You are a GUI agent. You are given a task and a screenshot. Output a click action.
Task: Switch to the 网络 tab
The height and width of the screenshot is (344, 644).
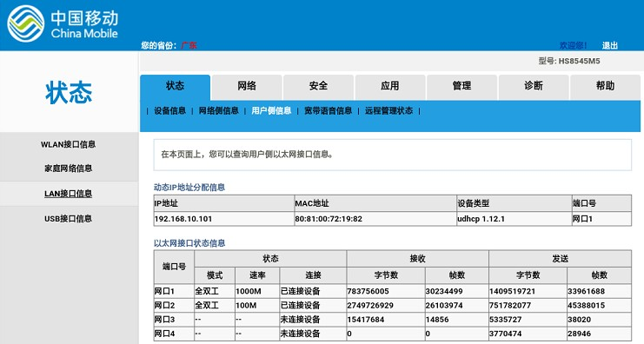[x=247, y=86]
